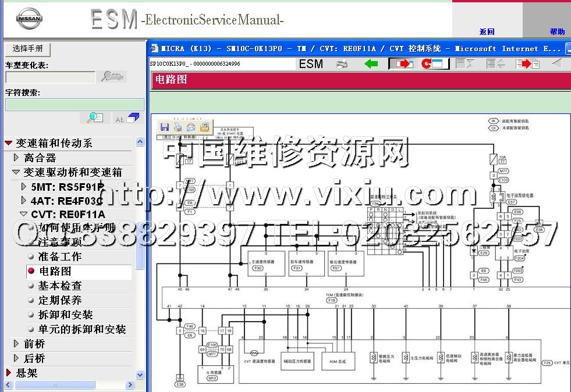Click the 返回 link
This screenshot has height=392, width=571.
click(x=487, y=31)
